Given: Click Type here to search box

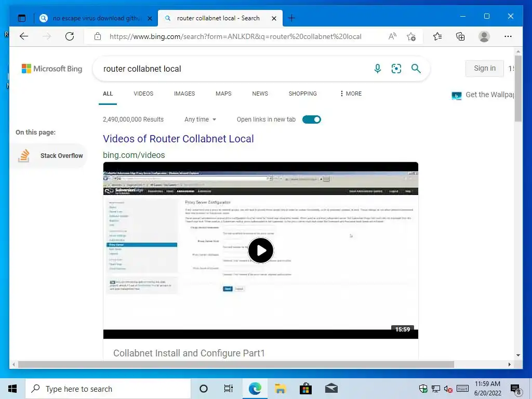Looking at the screenshot, I should tap(108, 389).
